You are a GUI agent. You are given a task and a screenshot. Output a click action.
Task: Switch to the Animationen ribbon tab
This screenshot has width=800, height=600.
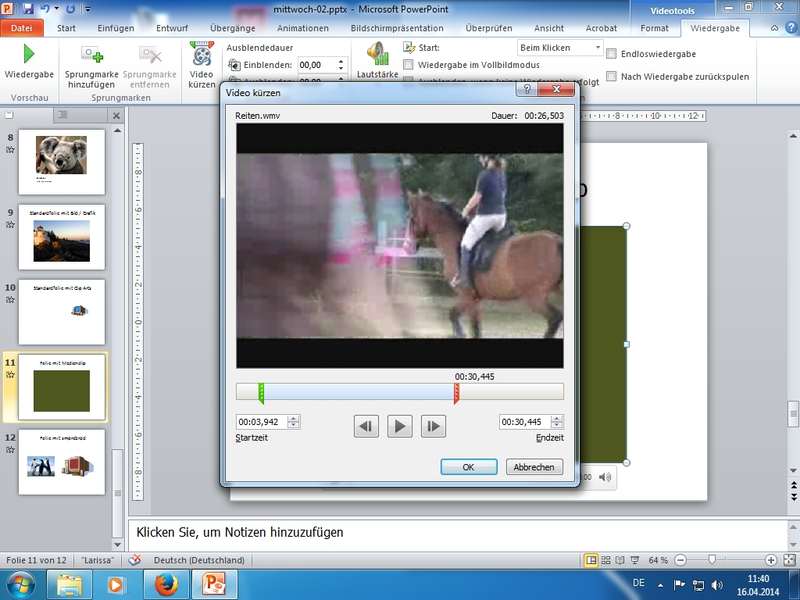(301, 28)
